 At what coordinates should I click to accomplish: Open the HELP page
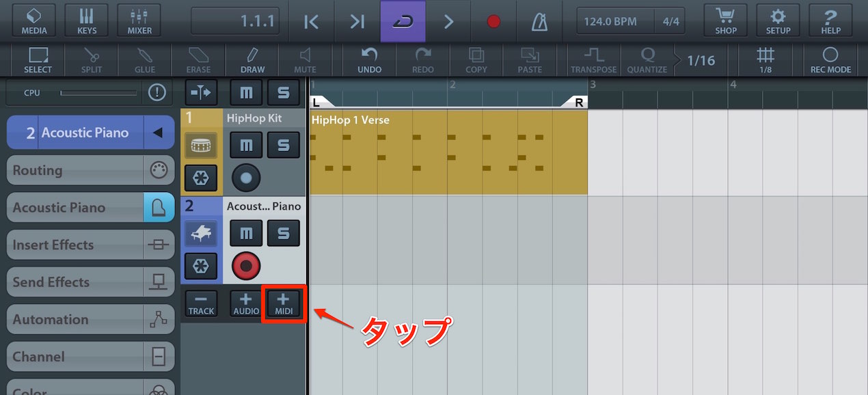pyautogui.click(x=830, y=21)
